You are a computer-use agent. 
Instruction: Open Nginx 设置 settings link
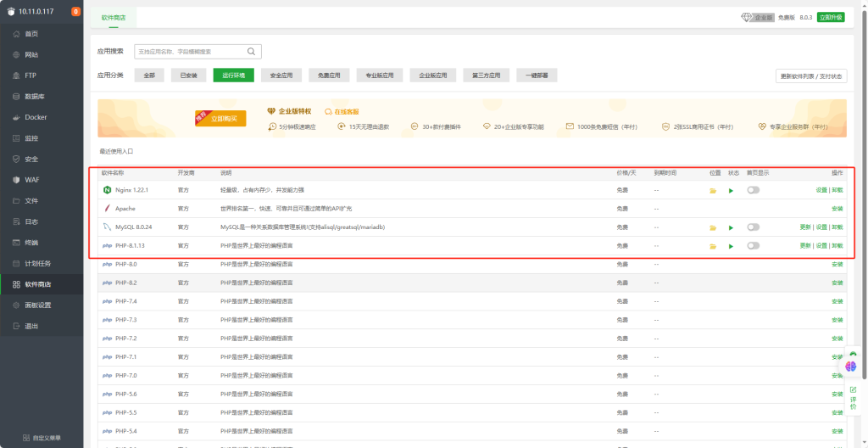click(x=821, y=190)
